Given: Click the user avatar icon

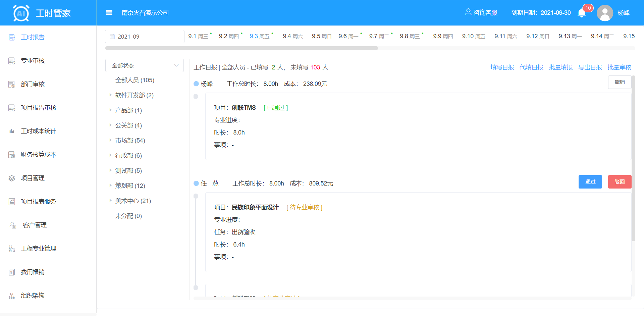Looking at the screenshot, I should pos(605,13).
